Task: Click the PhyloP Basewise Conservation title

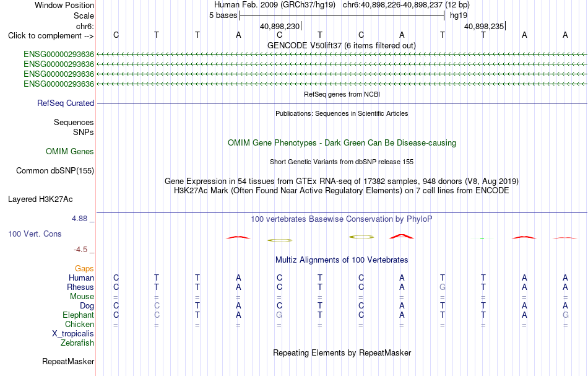Action: pyautogui.click(x=342, y=219)
